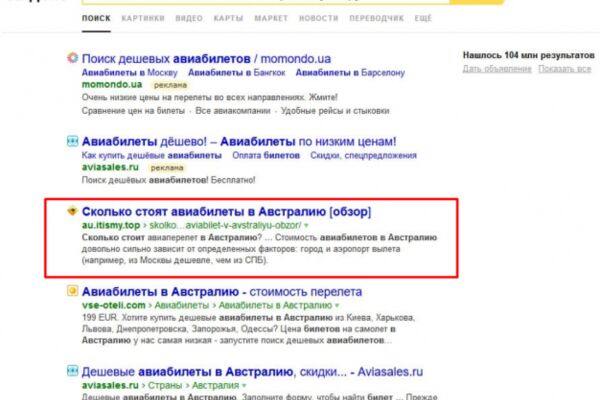This screenshot has height=400, width=600.
Task: Click aviasales.ru domain above 'Страны' breadcrumb
Action: tap(110, 385)
